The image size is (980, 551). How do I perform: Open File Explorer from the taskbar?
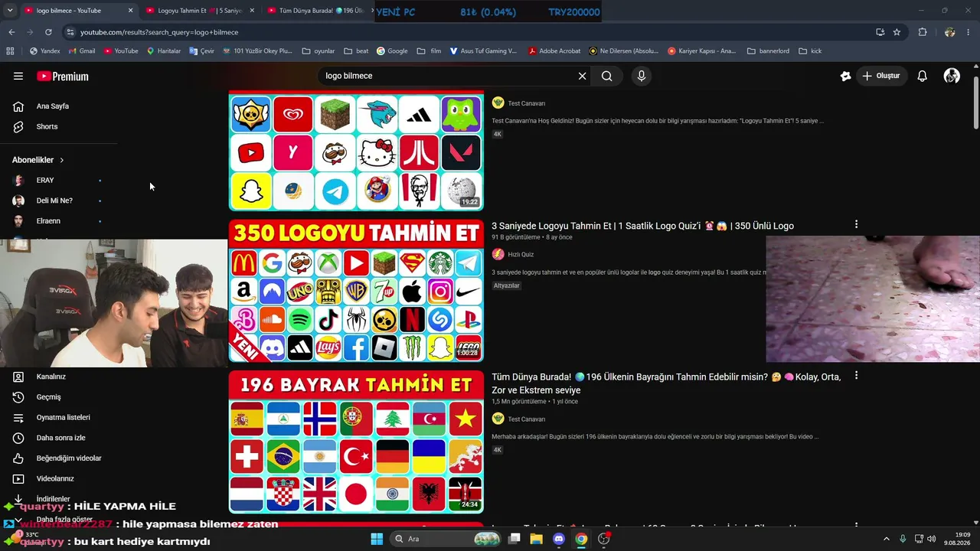pyautogui.click(x=537, y=539)
